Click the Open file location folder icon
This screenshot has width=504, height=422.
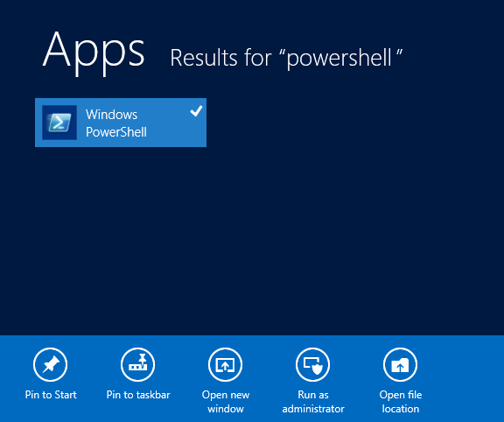[x=400, y=364]
